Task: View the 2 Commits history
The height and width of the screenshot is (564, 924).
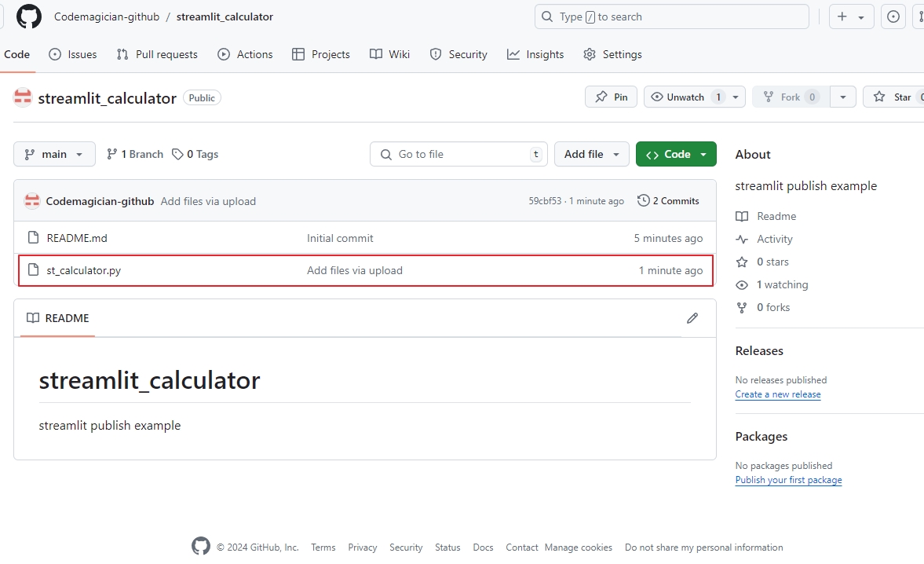Action: [x=668, y=201]
